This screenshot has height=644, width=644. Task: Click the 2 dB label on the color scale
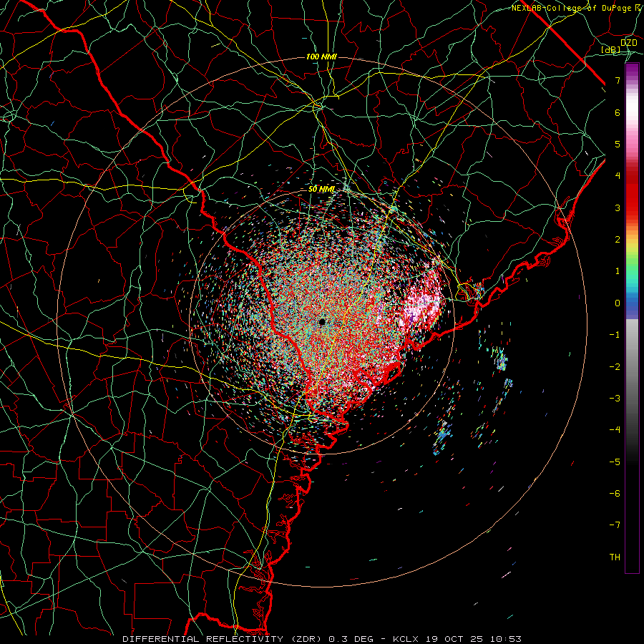click(x=618, y=240)
